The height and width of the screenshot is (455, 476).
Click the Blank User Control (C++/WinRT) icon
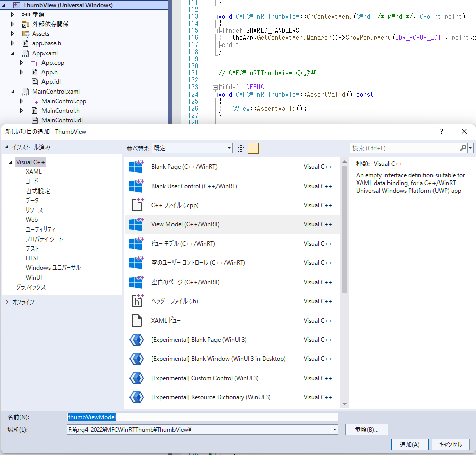(136, 186)
